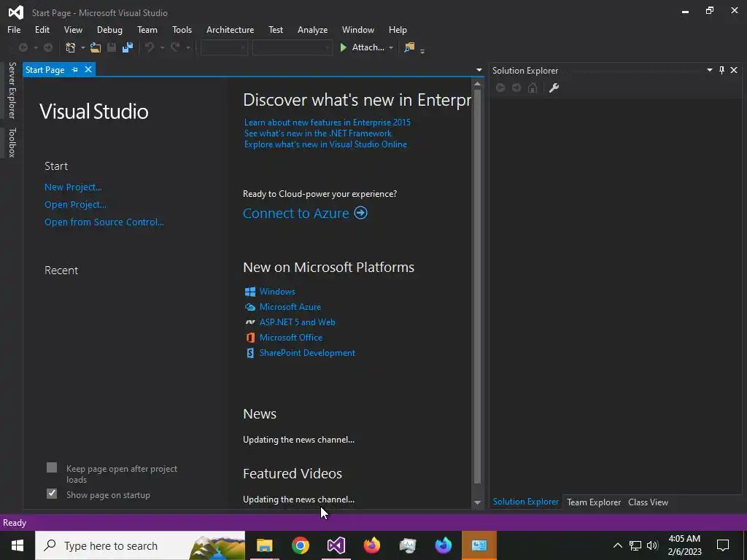Click the Find in Files toolbar icon
The width and height of the screenshot is (747, 560).
point(409,47)
